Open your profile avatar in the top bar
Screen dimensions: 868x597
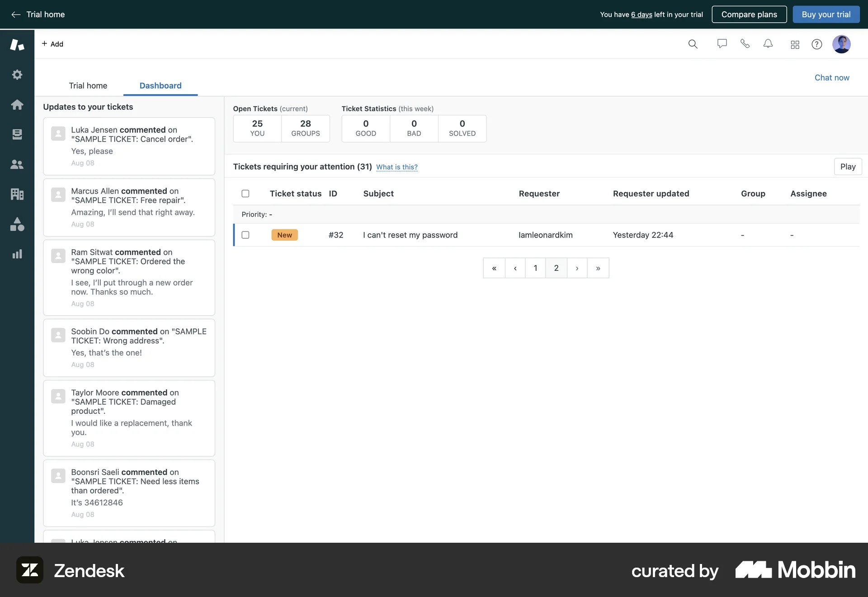842,44
